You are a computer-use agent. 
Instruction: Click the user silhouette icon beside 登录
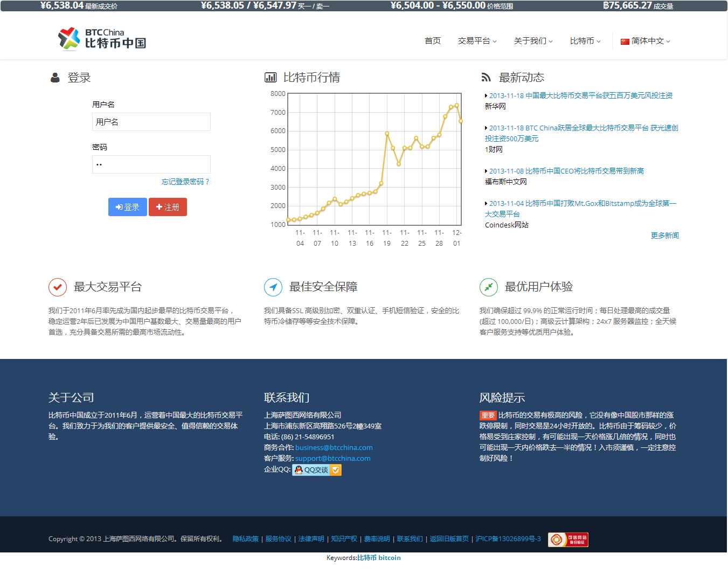click(55, 77)
